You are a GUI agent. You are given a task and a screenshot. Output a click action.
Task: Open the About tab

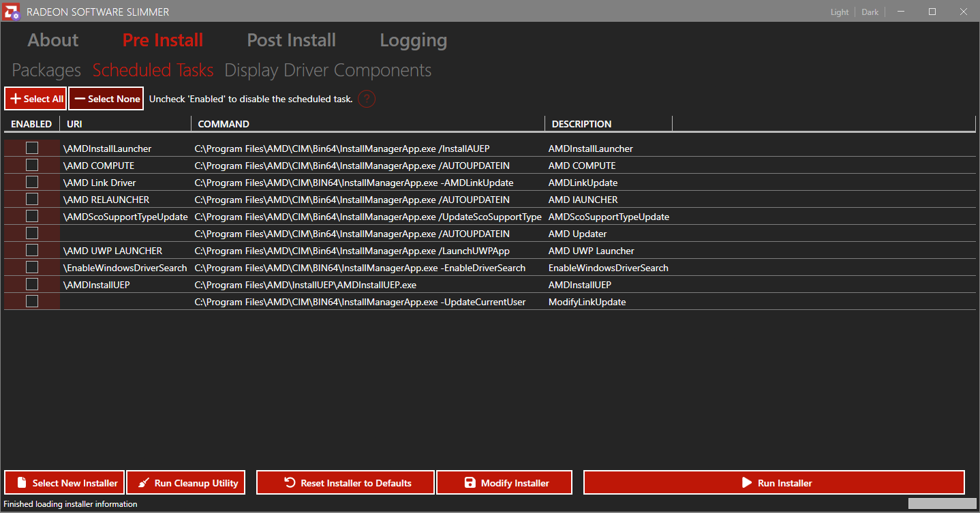click(x=53, y=40)
